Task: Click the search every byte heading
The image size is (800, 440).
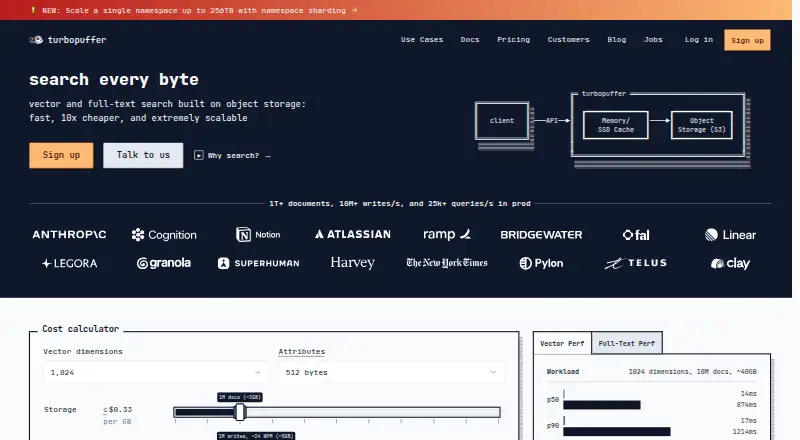Action: [114, 80]
